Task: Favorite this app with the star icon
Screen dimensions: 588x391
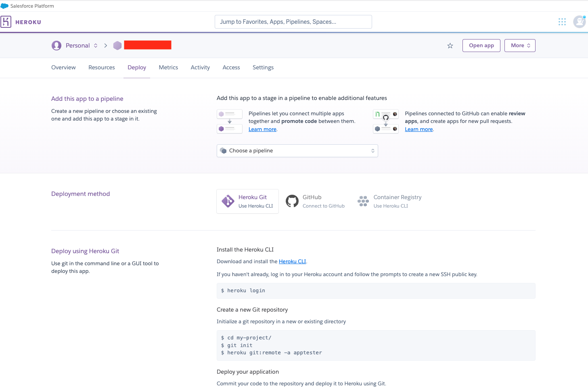Action: coord(450,46)
